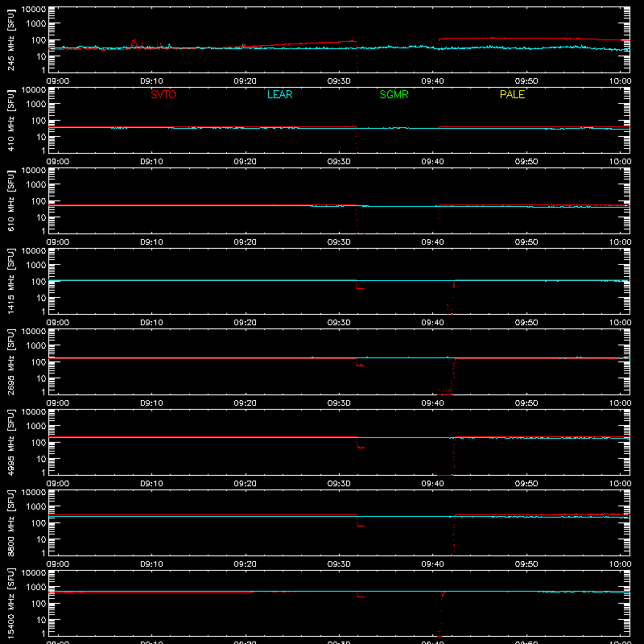
Task: Select the 4995 MHz [SFU] axis title
Action: [10, 442]
